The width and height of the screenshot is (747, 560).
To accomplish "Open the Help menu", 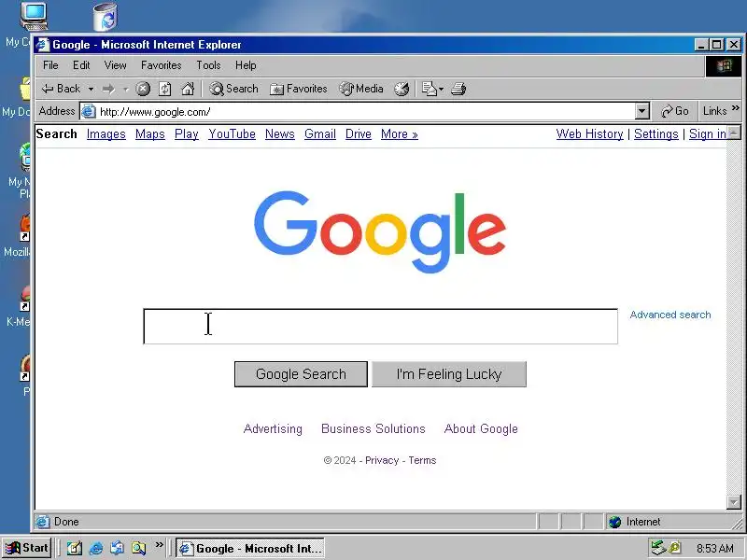I will 246,65.
